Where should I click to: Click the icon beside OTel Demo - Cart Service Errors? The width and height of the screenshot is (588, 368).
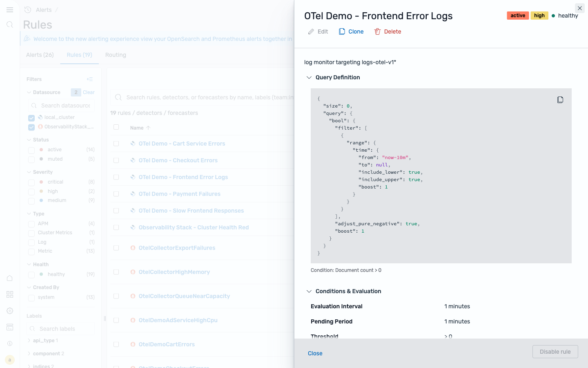[133, 144]
